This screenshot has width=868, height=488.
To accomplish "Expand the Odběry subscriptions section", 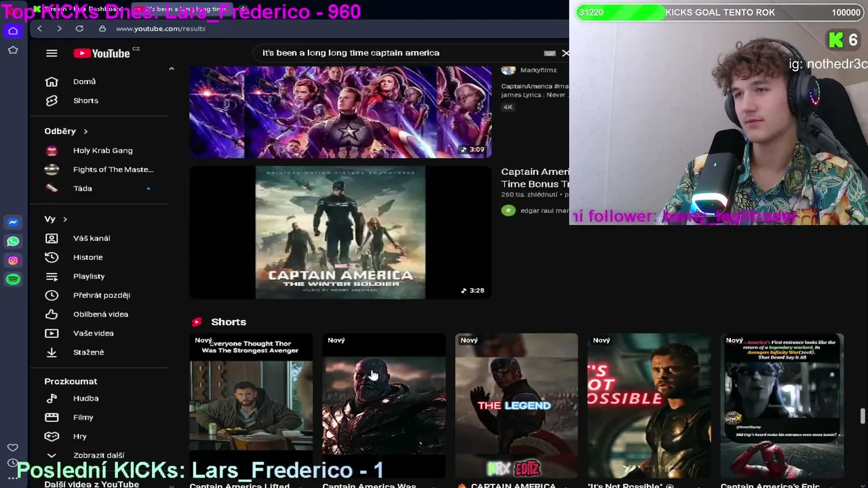I will pyautogui.click(x=85, y=131).
